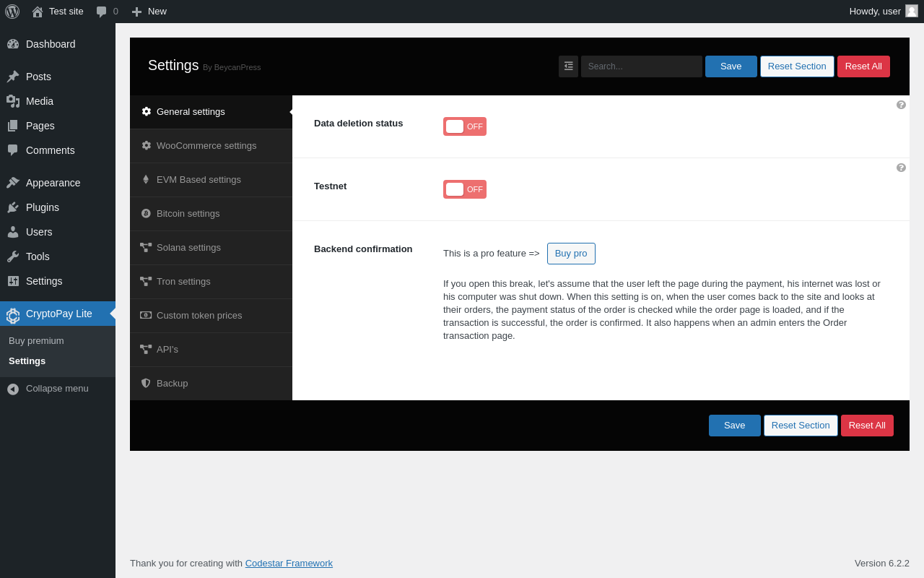924x578 pixels.
Task: Click the Ethereum icon of EVM Based settings
Action: [146, 179]
